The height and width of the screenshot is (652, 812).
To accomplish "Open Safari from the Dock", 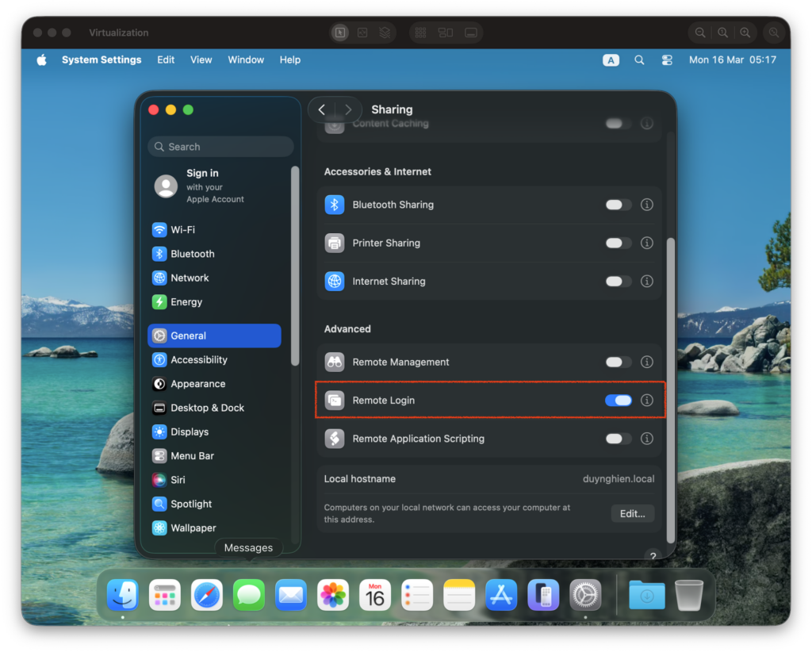I will [x=207, y=595].
